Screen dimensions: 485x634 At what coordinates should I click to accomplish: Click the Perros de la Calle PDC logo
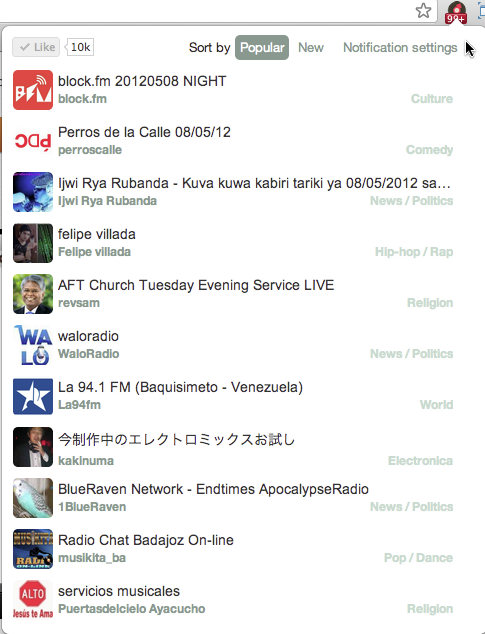point(33,141)
